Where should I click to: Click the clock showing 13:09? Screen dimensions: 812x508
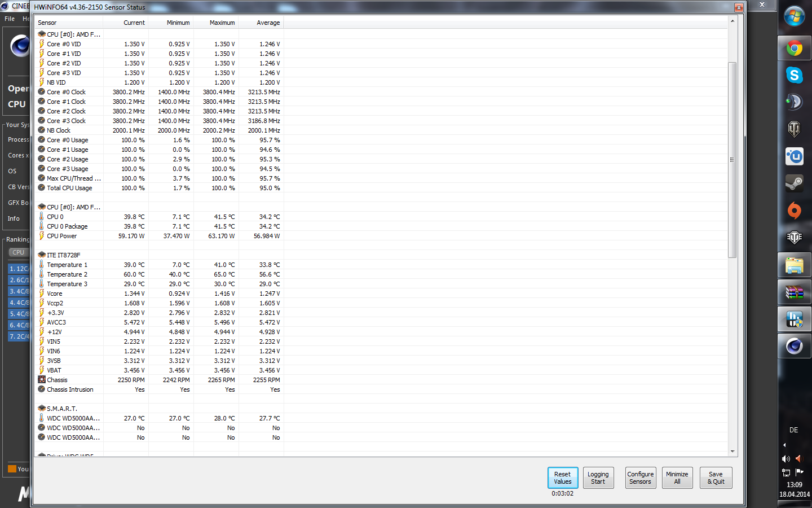[x=794, y=485]
